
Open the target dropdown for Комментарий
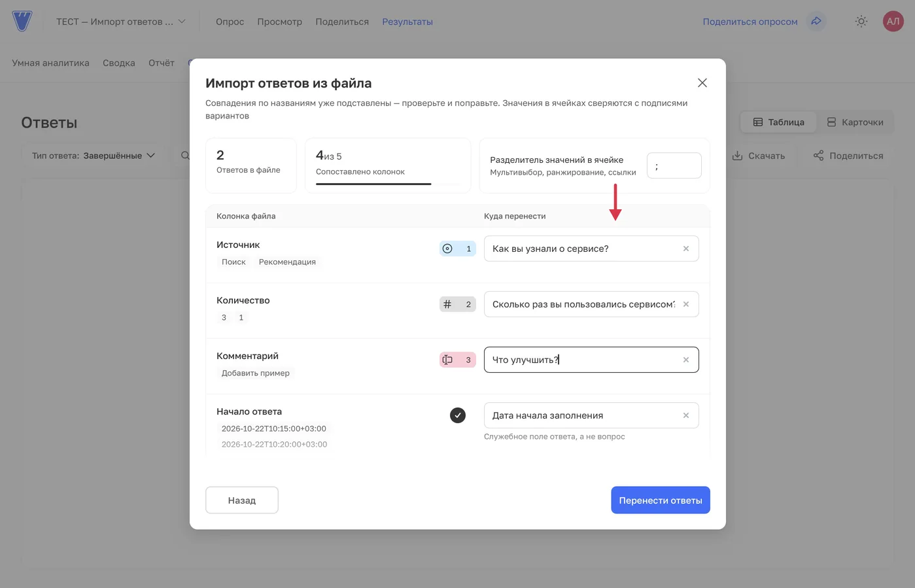pos(591,360)
